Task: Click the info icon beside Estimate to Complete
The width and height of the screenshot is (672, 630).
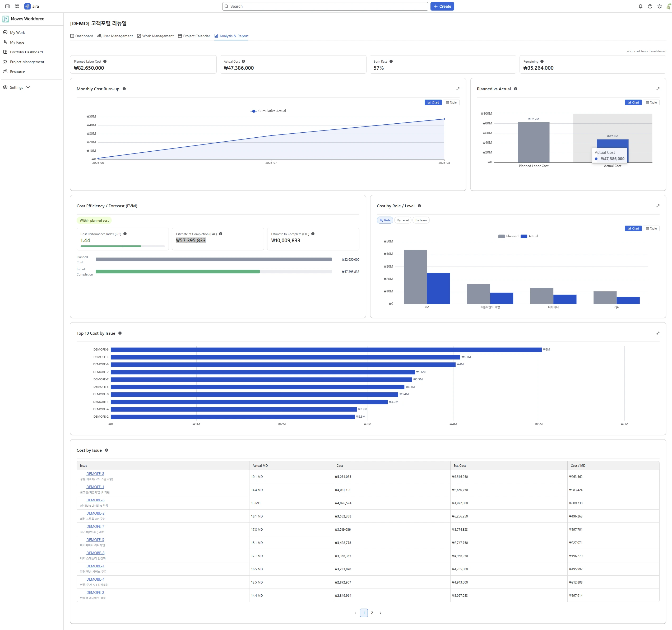Action: [x=313, y=234]
